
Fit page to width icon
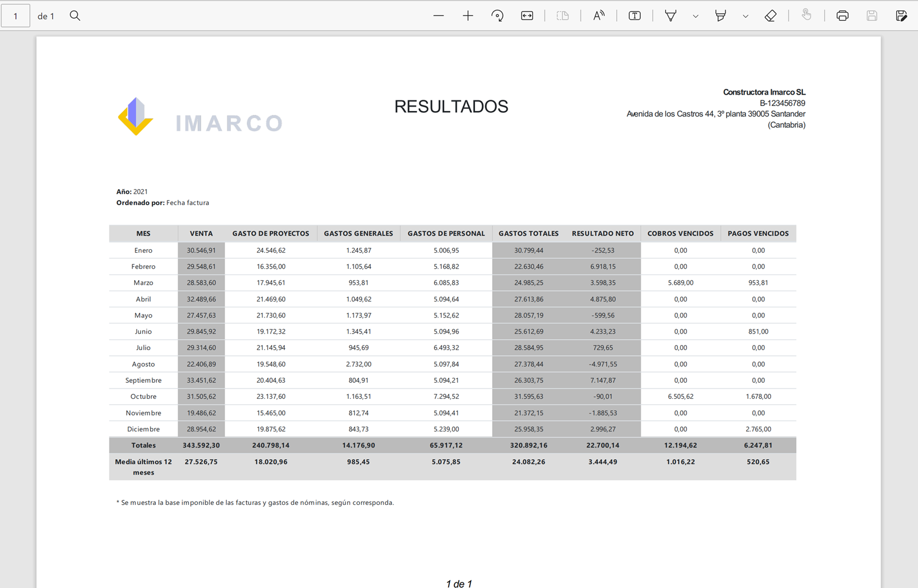click(527, 15)
